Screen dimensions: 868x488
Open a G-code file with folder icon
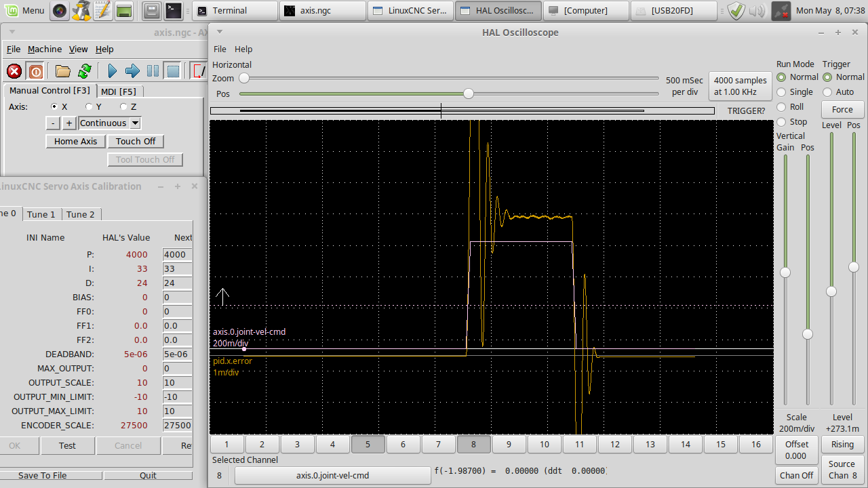coord(63,71)
